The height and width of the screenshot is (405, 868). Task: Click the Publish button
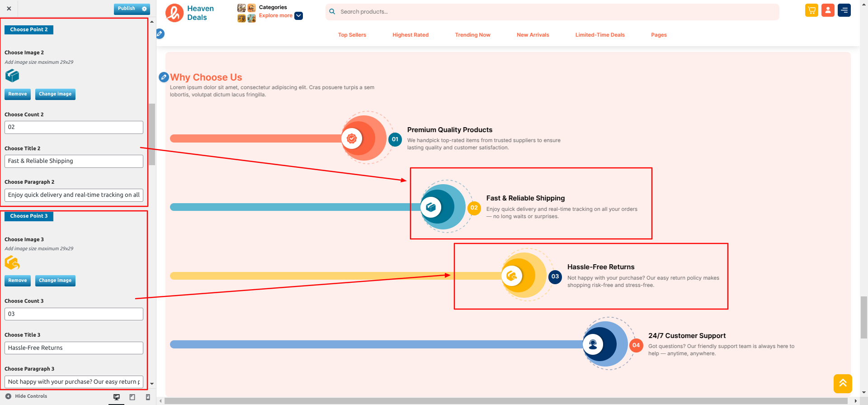coord(126,9)
